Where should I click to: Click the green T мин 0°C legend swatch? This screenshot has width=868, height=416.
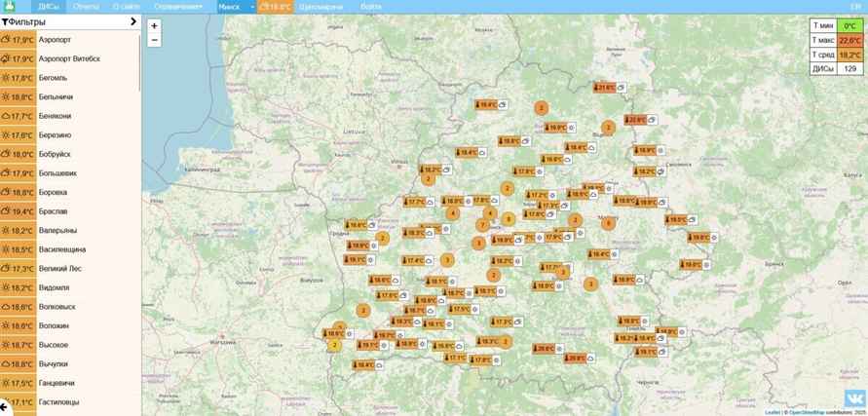(x=849, y=26)
